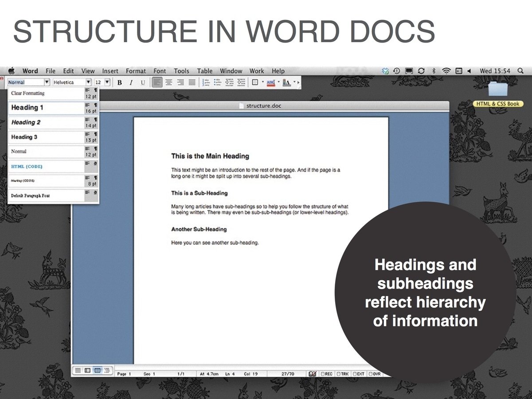The image size is (532, 399).
Task: Open the Insert menu
Action: tap(110, 71)
